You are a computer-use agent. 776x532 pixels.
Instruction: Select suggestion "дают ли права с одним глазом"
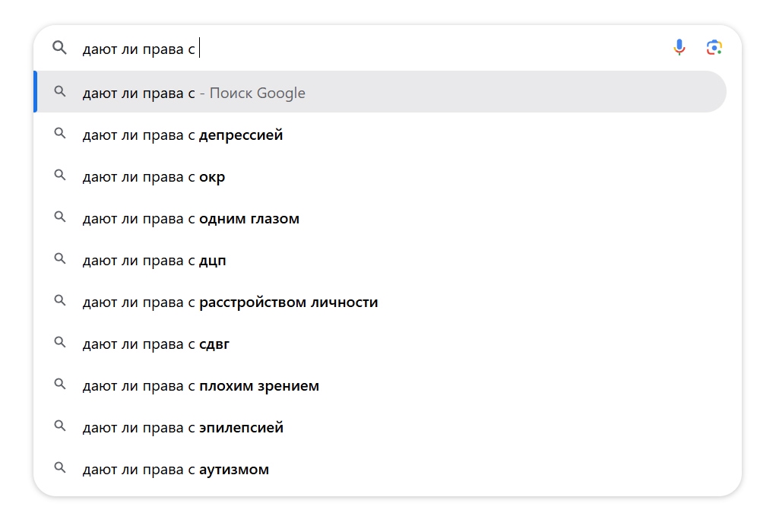pyautogui.click(x=191, y=219)
